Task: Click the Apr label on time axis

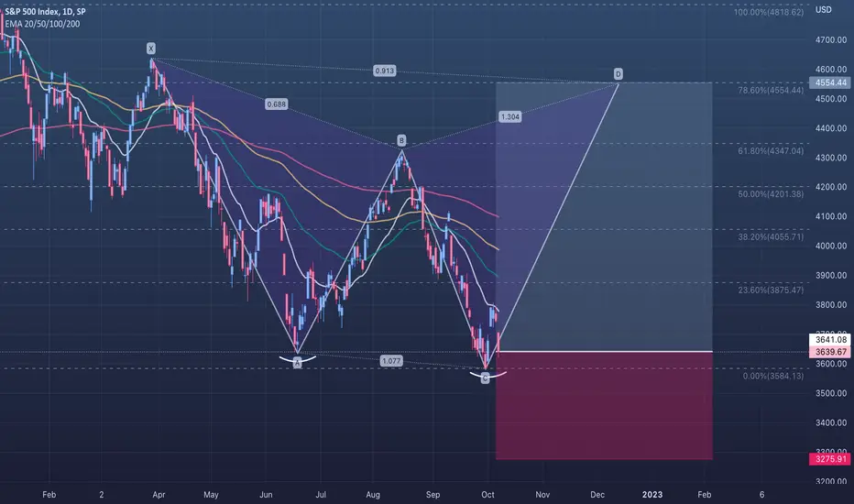Action: pyautogui.click(x=159, y=495)
